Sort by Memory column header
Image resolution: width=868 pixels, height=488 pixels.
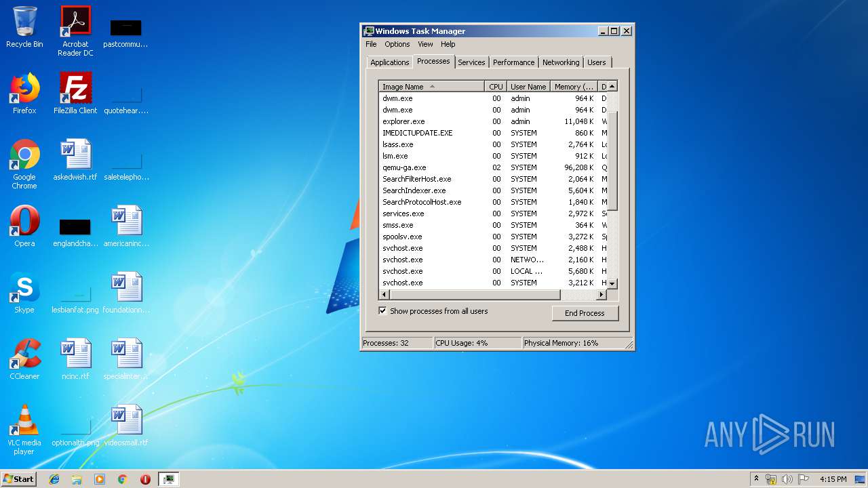point(574,87)
